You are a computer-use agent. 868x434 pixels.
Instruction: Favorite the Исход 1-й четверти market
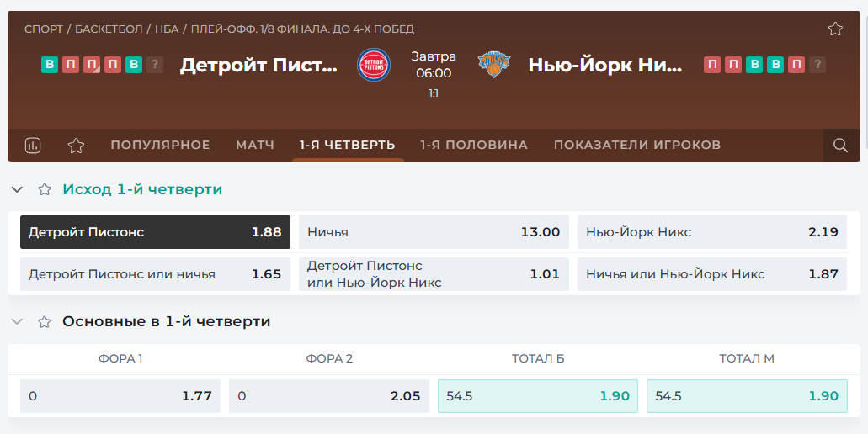click(45, 189)
